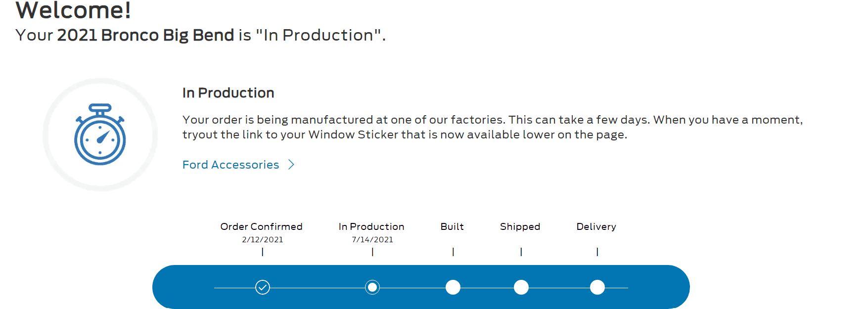868x309 pixels.
Task: Click the 7/14/2021 production date
Action: [372, 240]
